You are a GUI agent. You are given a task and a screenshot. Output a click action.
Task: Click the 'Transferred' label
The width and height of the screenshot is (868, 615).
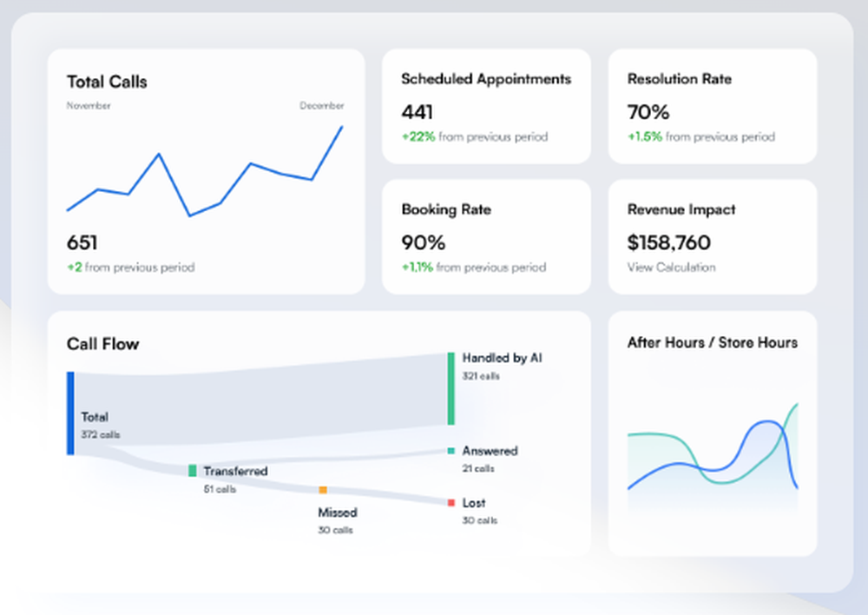(x=235, y=471)
